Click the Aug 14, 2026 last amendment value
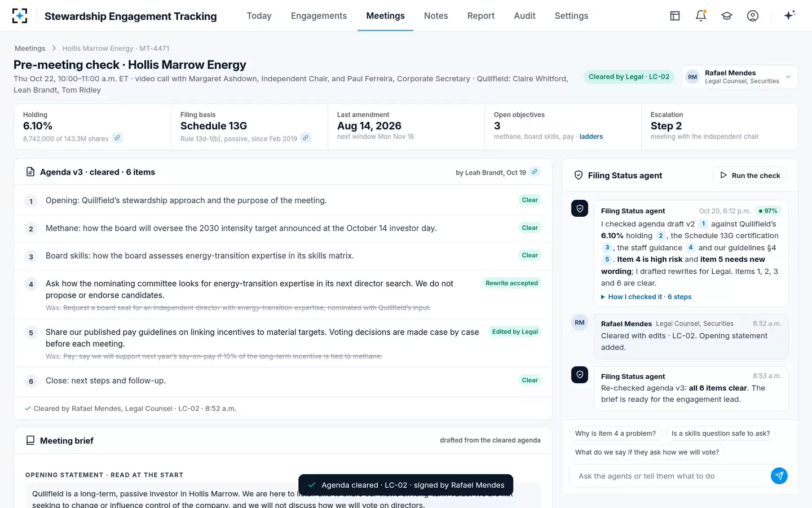The height and width of the screenshot is (508, 812). [x=369, y=126]
